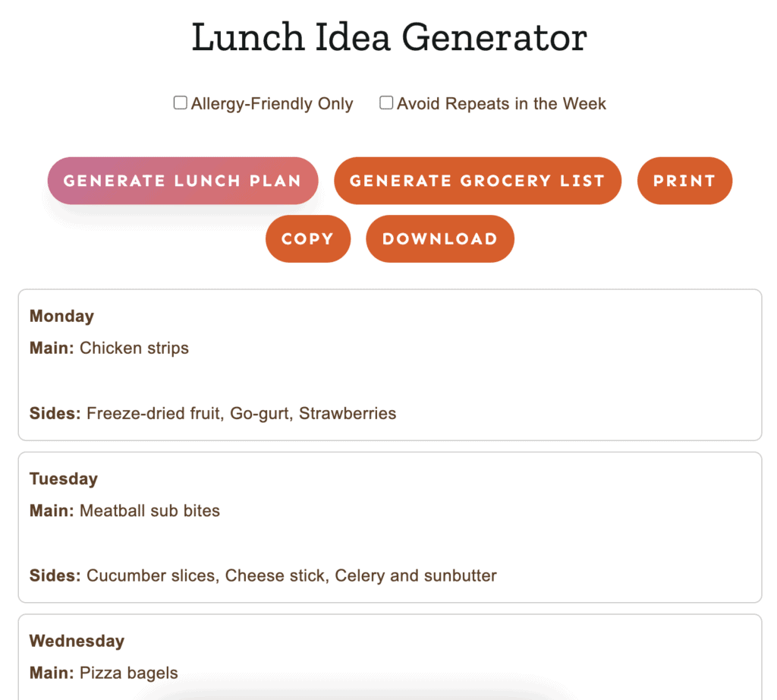This screenshot has height=700, width=777.
Task: Click 'Celery and sunbutter' in Tuesday's sides
Action: coord(416,575)
